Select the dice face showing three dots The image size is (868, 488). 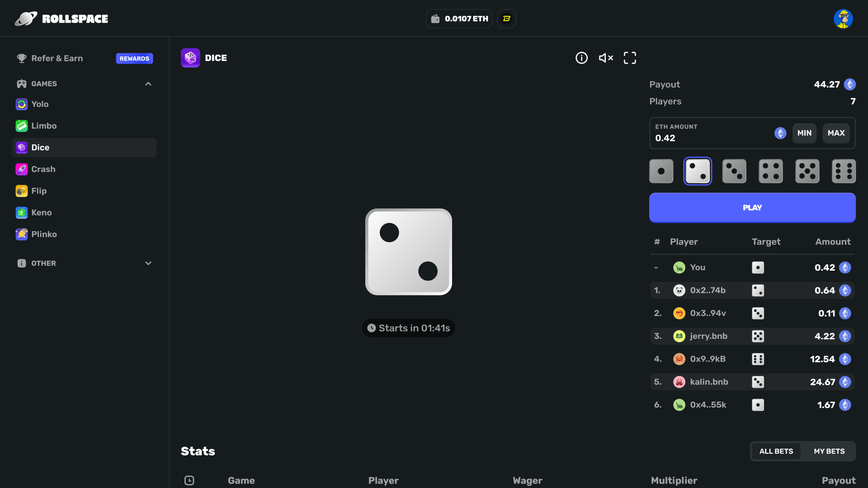[x=735, y=171]
